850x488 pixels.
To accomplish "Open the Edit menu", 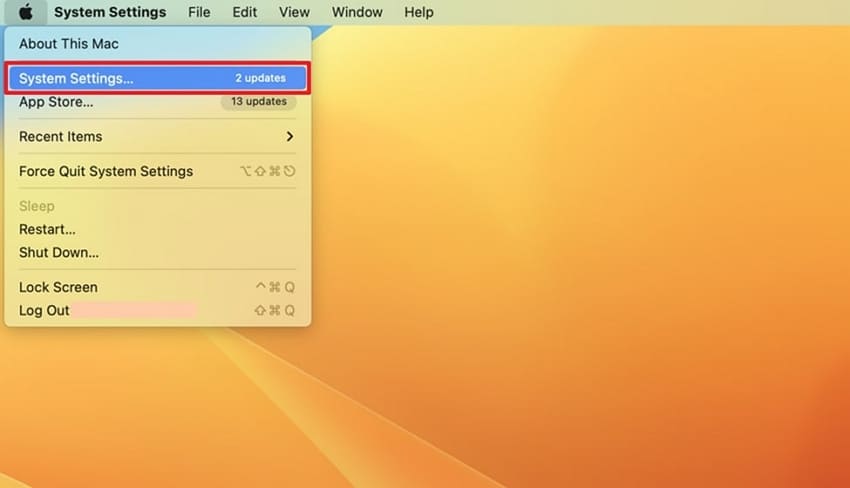I will [244, 12].
